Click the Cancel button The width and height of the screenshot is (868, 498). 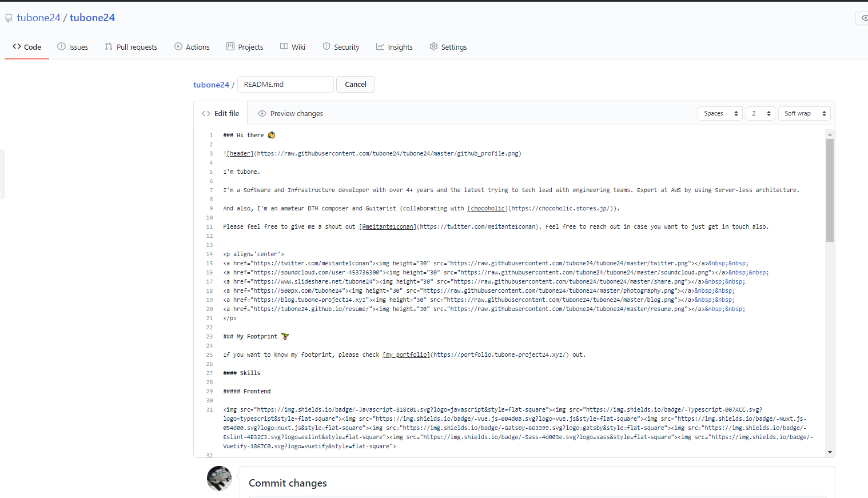(x=355, y=84)
